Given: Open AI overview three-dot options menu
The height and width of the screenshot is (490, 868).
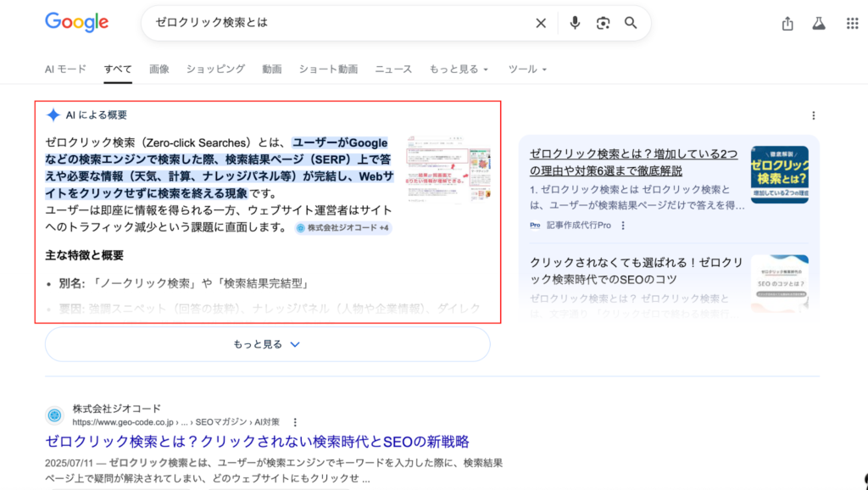Looking at the screenshot, I should [814, 115].
